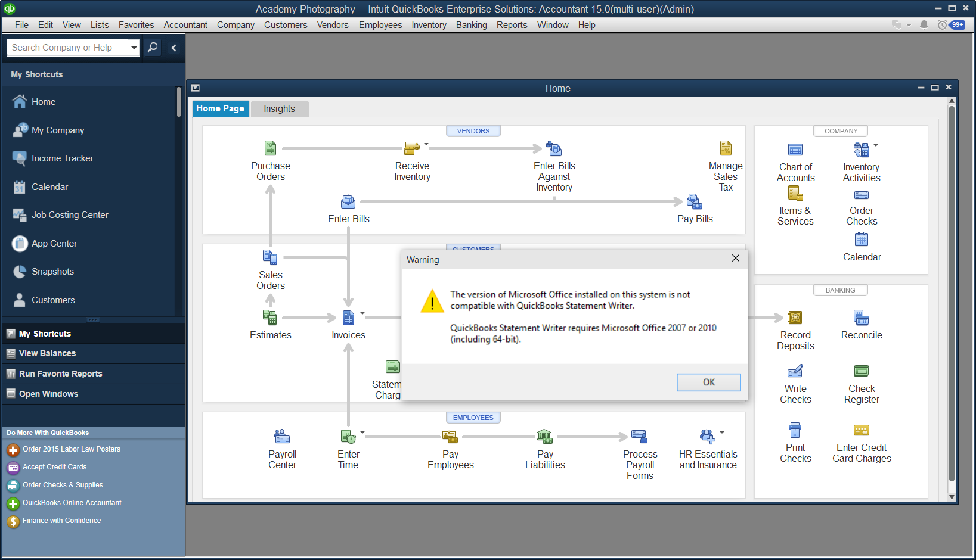The width and height of the screenshot is (976, 560).
Task: Open the Reports menu
Action: (x=512, y=25)
